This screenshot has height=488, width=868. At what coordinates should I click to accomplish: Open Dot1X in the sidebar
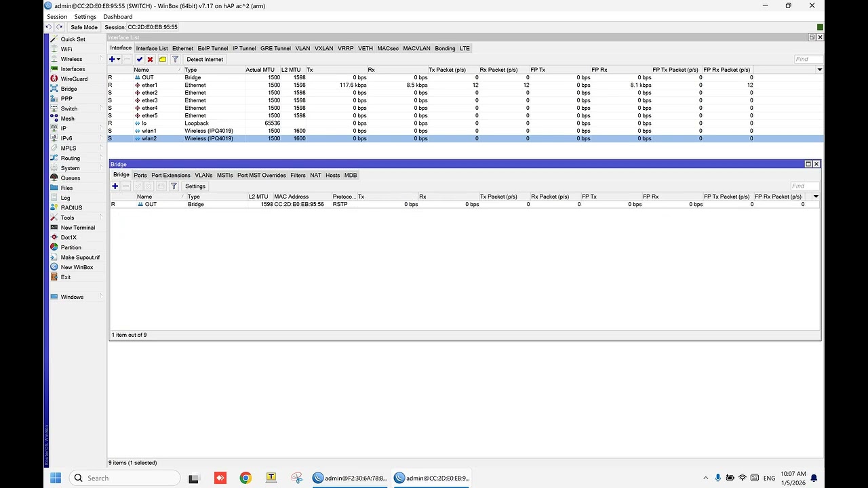(68, 237)
